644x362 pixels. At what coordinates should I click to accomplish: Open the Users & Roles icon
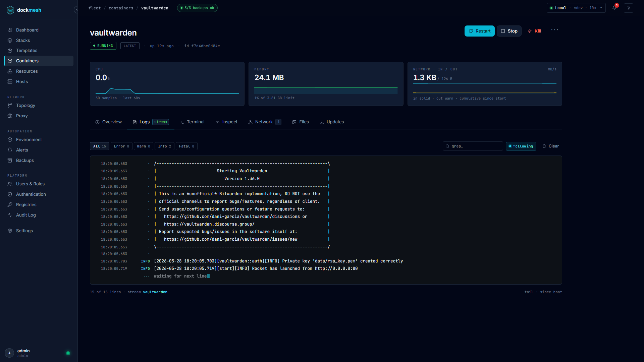click(10, 184)
